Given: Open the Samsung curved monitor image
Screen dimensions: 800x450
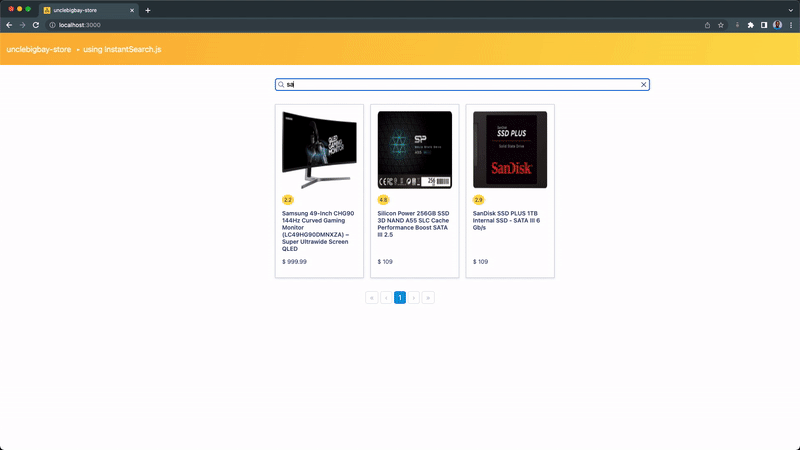Looking at the screenshot, I should tap(319, 150).
